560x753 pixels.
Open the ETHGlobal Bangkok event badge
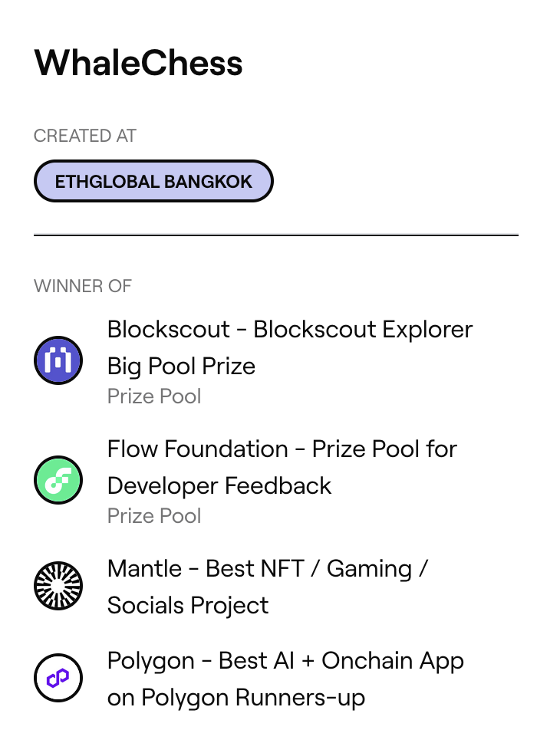153,182
